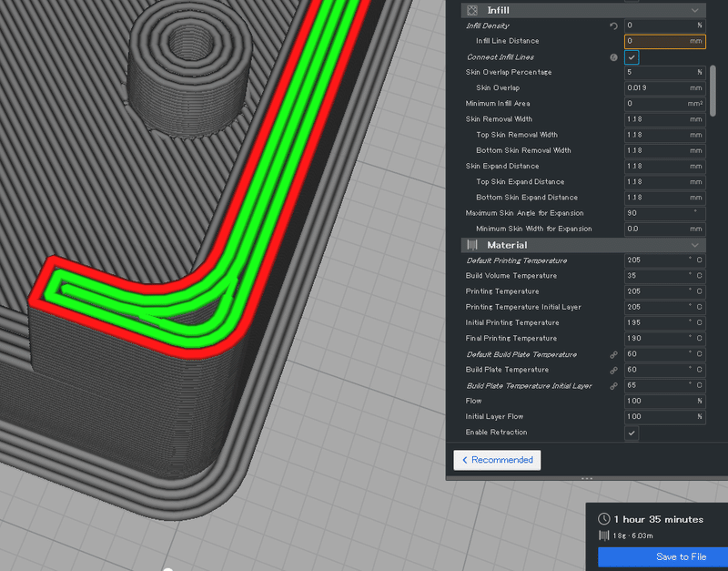The height and width of the screenshot is (571, 728).
Task: Edit the Build Volume Temperature value
Action: [665, 276]
